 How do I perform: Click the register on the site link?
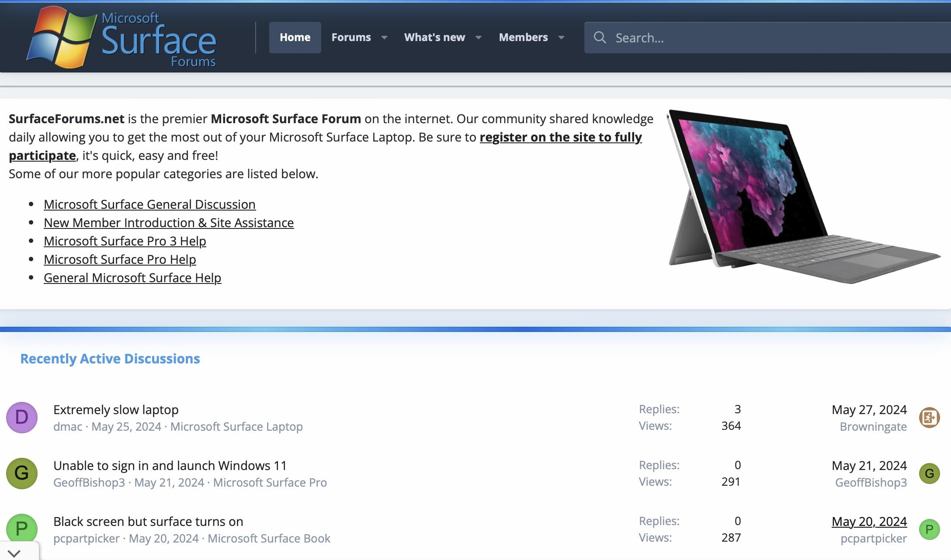(x=560, y=137)
